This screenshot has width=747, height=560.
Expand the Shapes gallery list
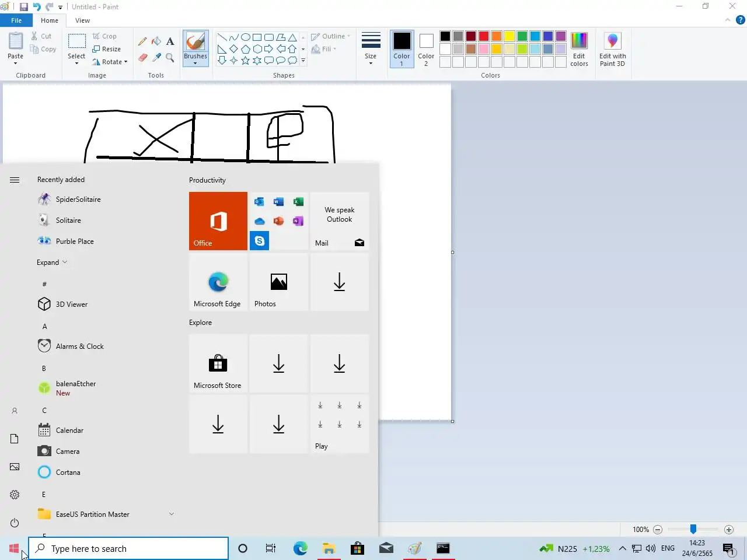(303, 60)
